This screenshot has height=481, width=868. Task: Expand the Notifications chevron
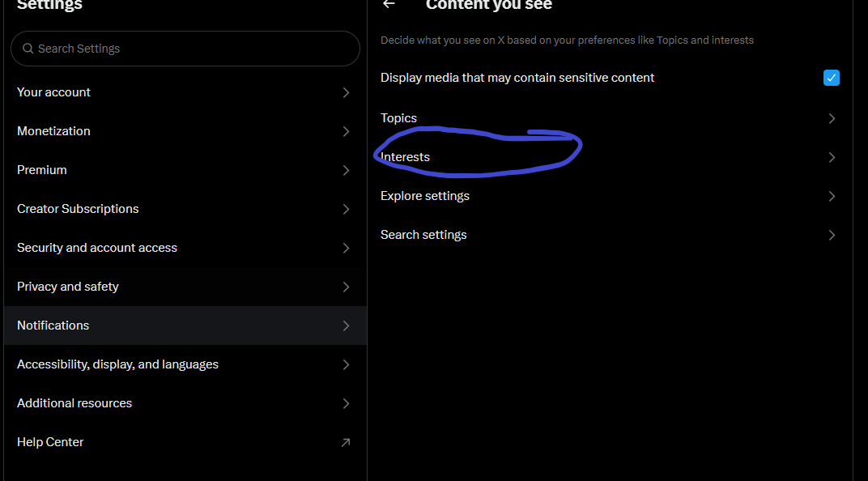346,326
